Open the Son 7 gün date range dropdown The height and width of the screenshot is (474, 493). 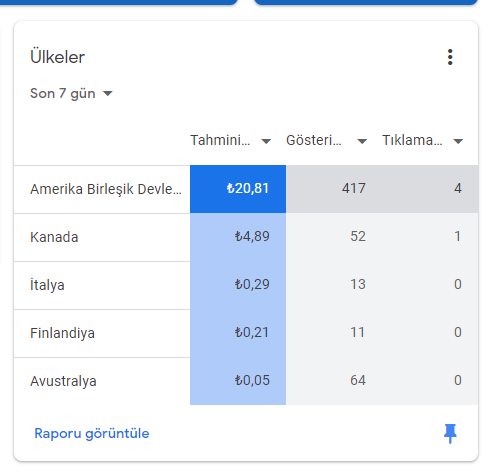[71, 93]
